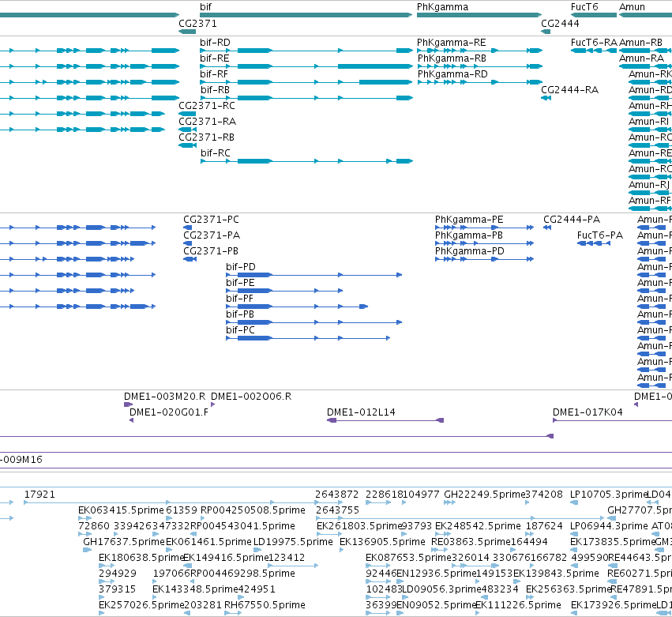This screenshot has width=672, height=617.
Task: Click the bif-RC transcript label
Action: click(x=216, y=153)
